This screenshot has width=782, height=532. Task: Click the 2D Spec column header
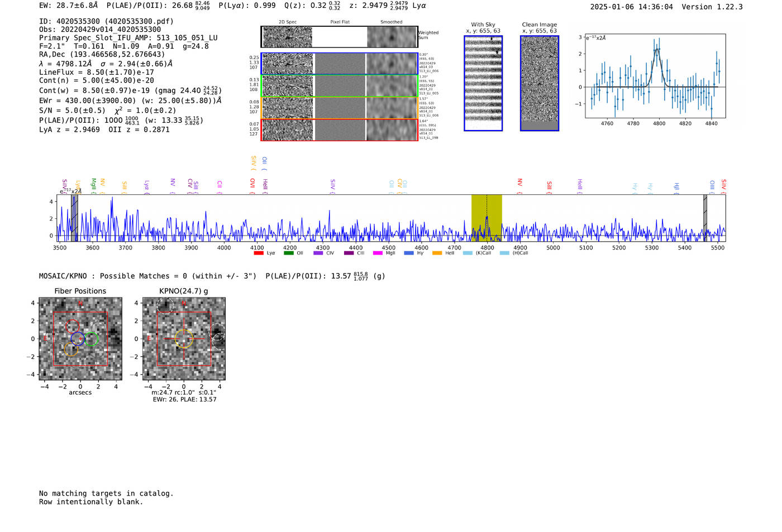coord(288,22)
